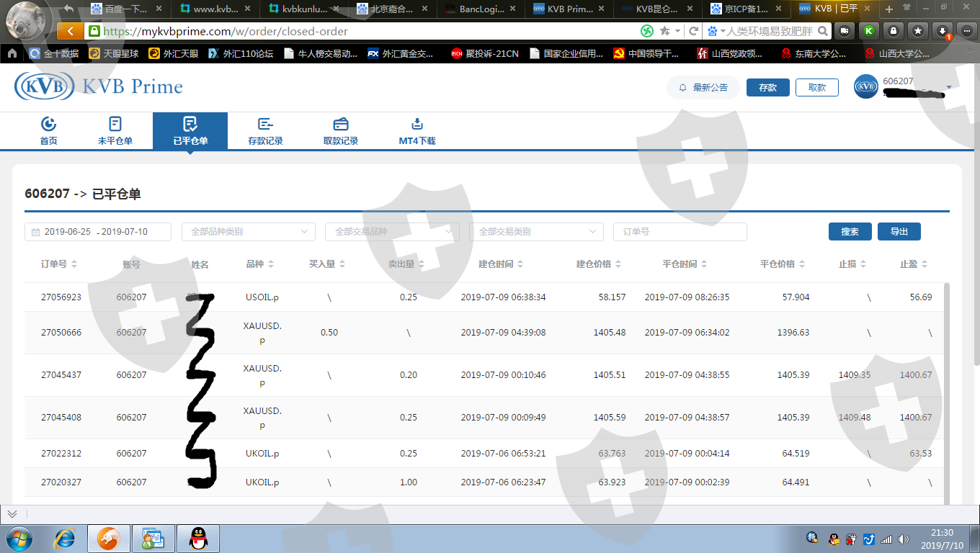Open the MT4下载 download tab
Viewport: 980px width, 553px height.
pos(417,131)
